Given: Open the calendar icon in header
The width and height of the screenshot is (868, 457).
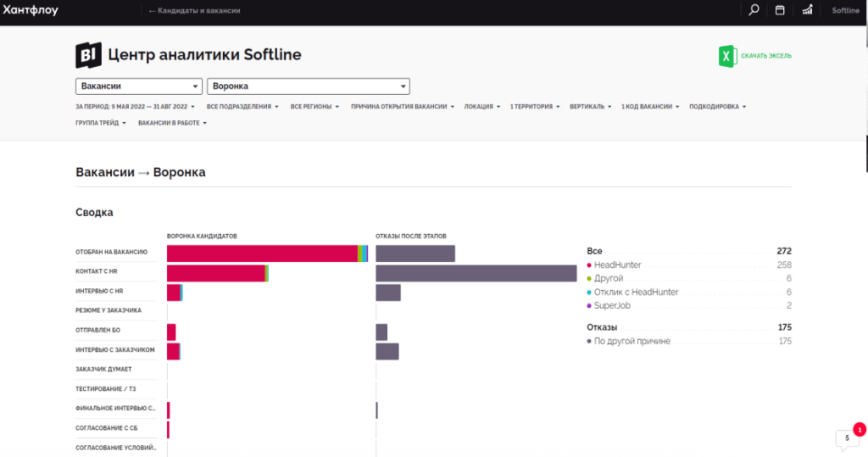Looking at the screenshot, I should pyautogui.click(x=780, y=11).
